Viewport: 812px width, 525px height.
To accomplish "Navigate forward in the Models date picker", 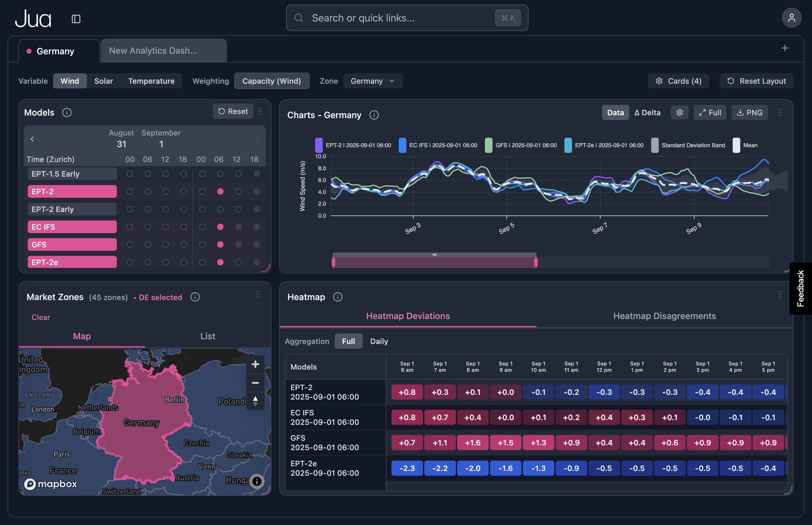I will [x=258, y=139].
